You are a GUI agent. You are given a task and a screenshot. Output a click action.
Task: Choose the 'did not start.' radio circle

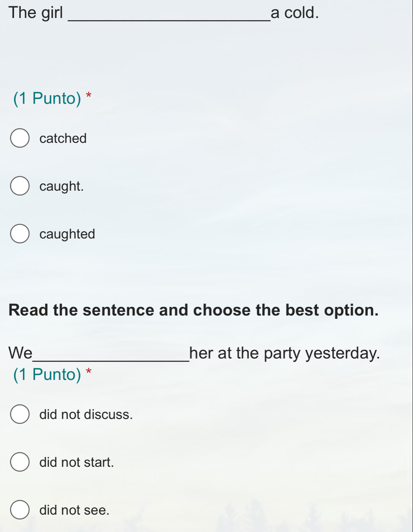[x=20, y=462]
